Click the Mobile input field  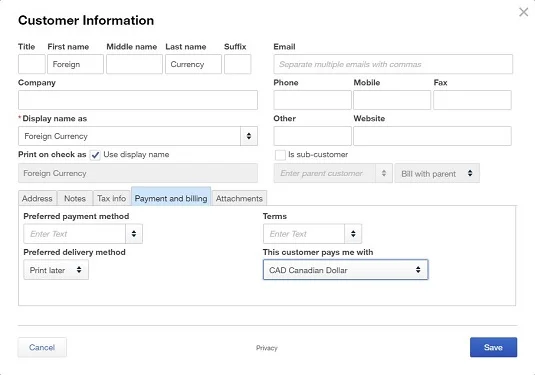click(x=392, y=100)
